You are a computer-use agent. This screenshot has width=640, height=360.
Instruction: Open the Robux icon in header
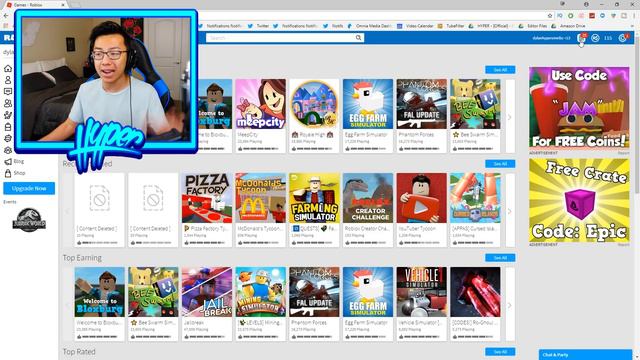pos(596,38)
